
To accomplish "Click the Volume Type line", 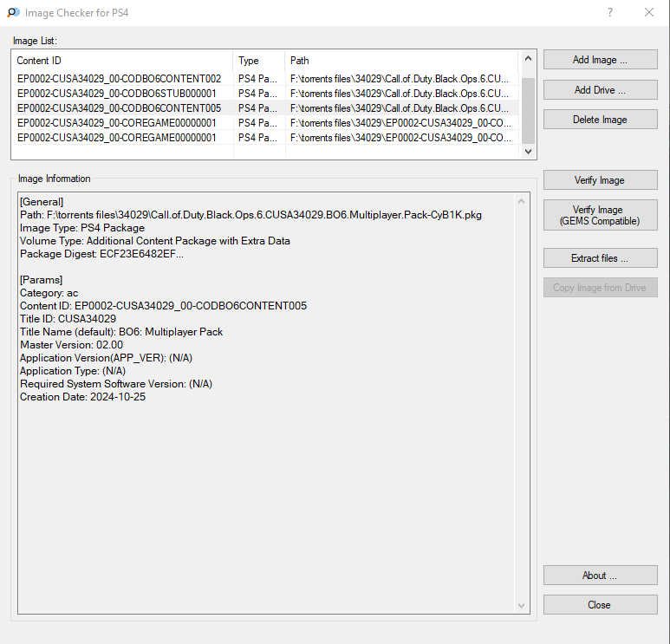I will [155, 241].
